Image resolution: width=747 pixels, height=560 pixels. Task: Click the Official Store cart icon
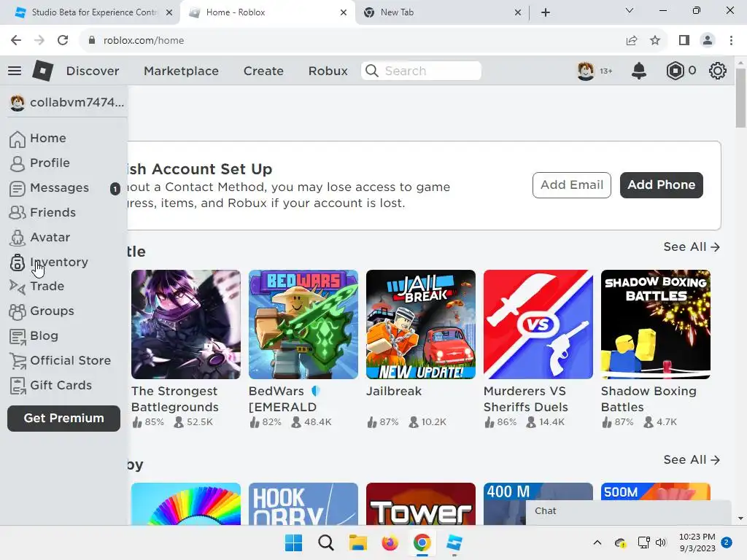pos(18,361)
